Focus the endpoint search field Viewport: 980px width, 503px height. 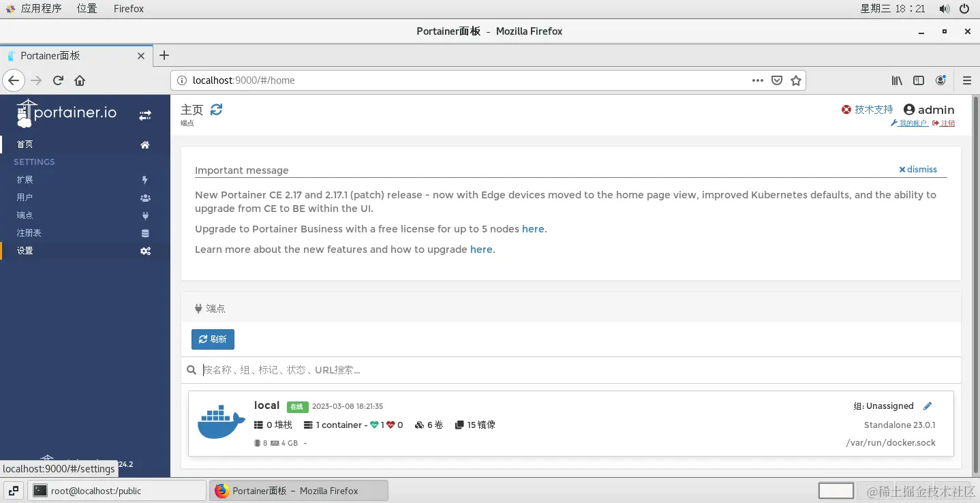click(578, 370)
